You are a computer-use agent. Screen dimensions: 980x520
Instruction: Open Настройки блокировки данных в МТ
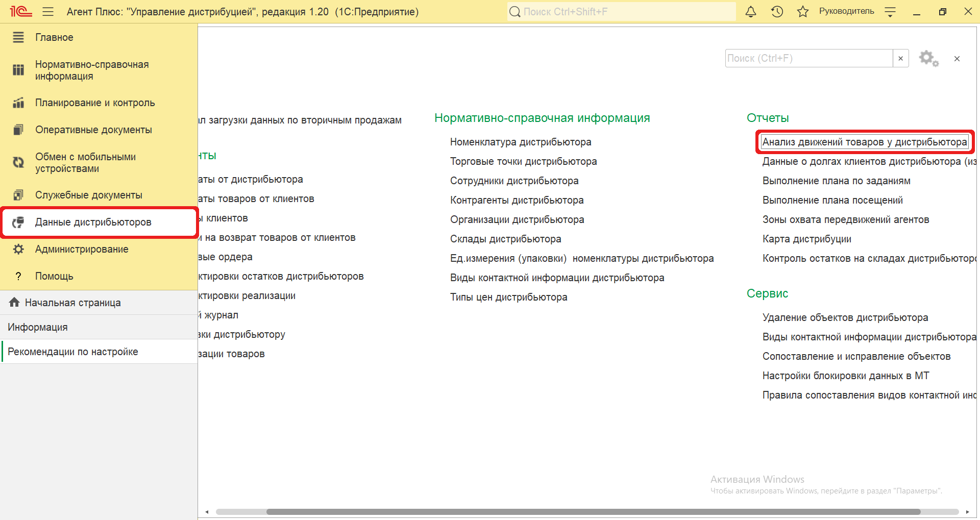[846, 376]
